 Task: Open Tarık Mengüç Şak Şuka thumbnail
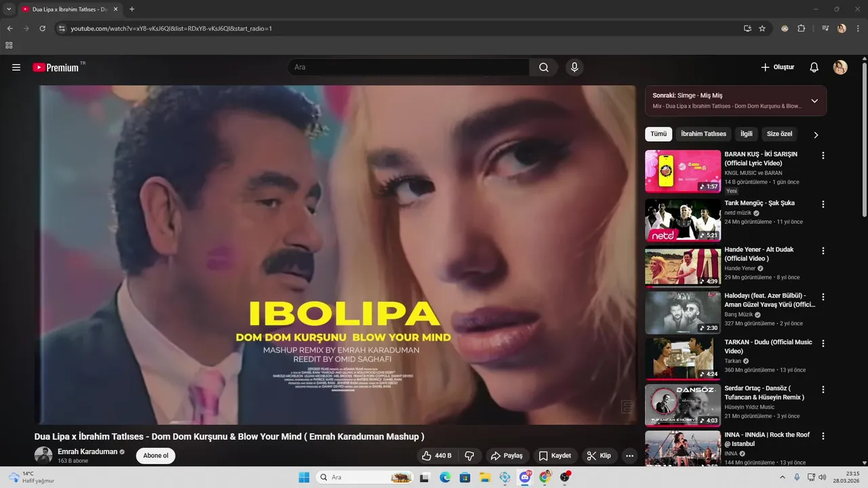(683, 220)
